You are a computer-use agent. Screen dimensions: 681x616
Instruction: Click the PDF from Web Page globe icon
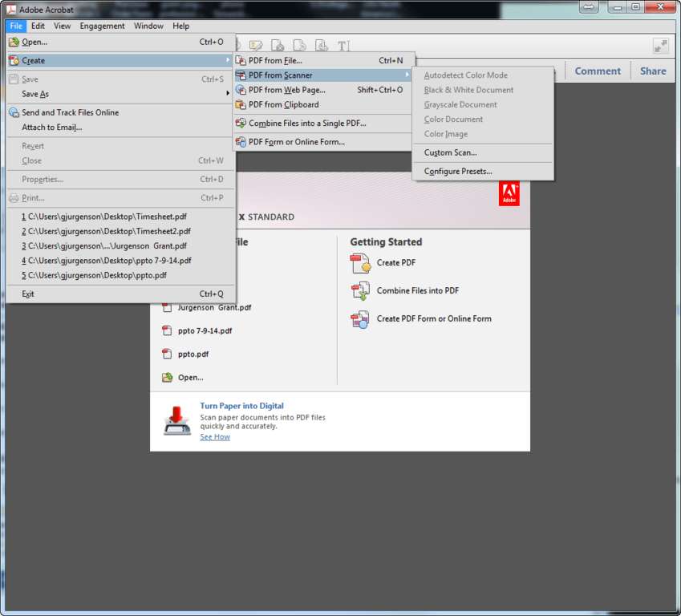[x=241, y=90]
